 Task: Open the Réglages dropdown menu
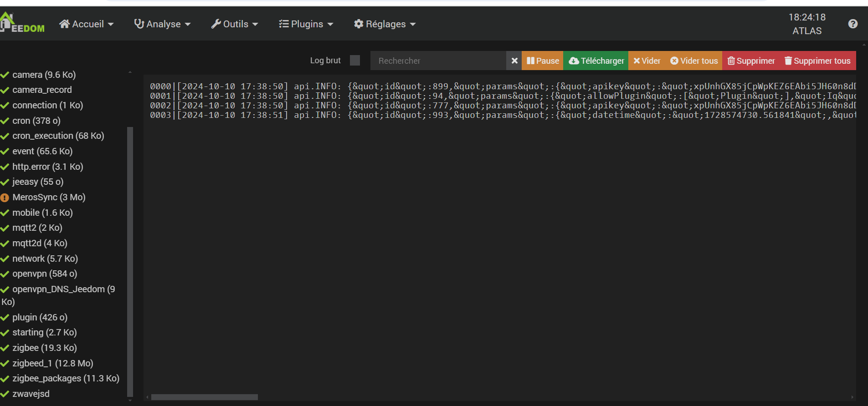coord(385,24)
